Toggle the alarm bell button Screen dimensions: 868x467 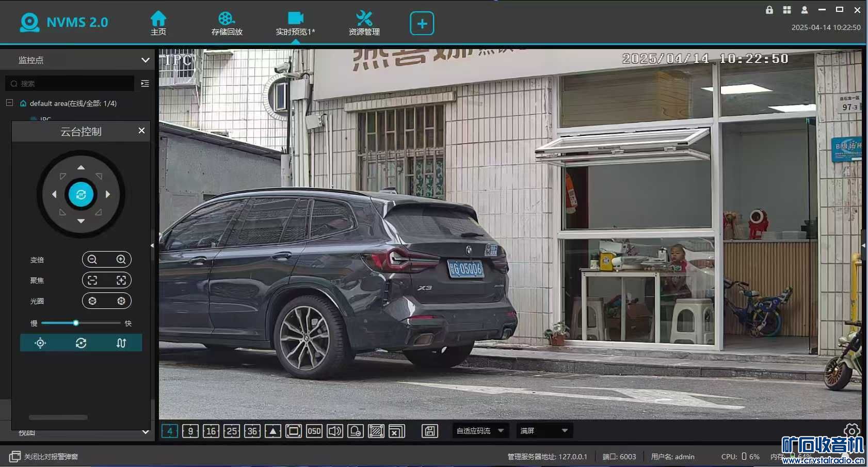click(x=356, y=431)
